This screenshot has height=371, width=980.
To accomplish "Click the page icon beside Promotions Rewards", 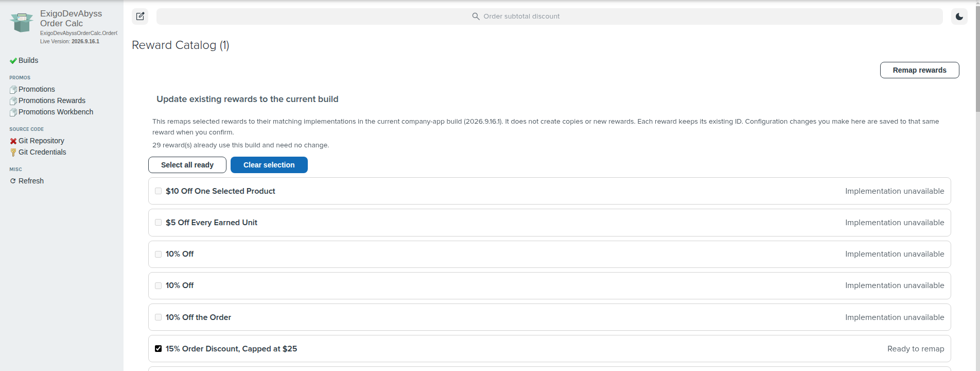I will point(13,101).
